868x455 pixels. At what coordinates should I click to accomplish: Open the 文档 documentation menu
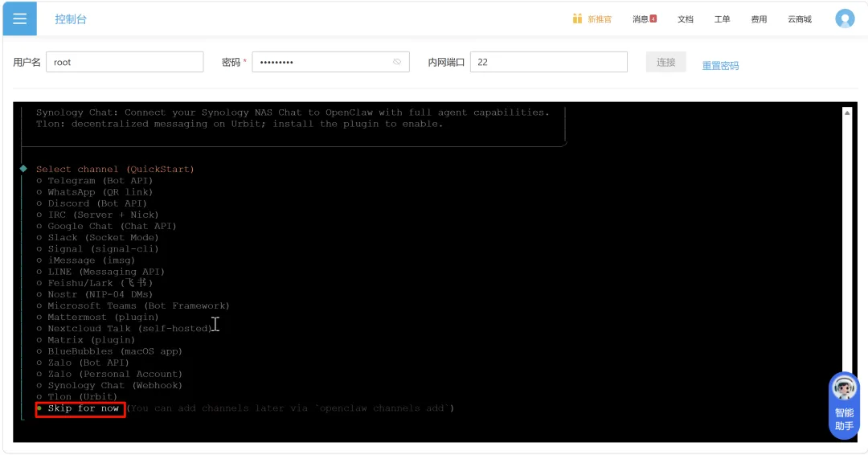coord(686,18)
